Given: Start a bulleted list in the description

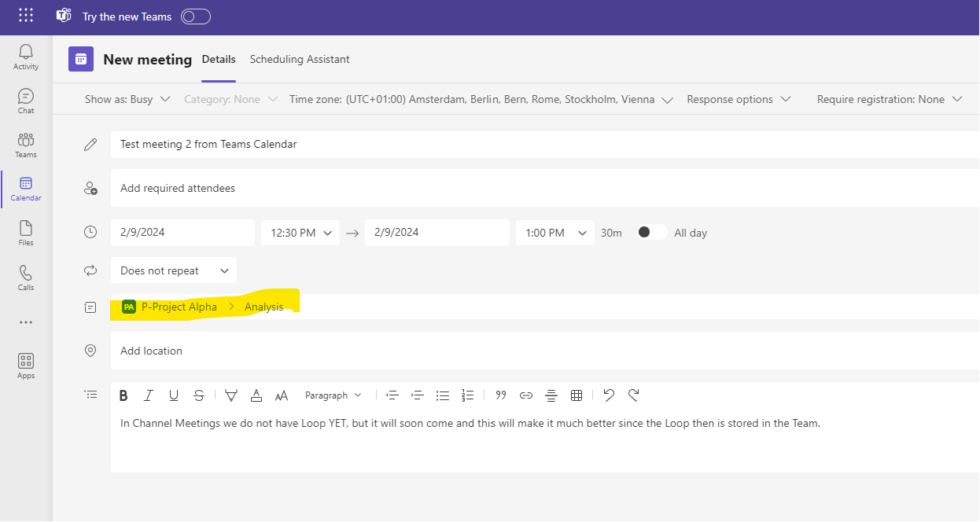Looking at the screenshot, I should (x=443, y=395).
